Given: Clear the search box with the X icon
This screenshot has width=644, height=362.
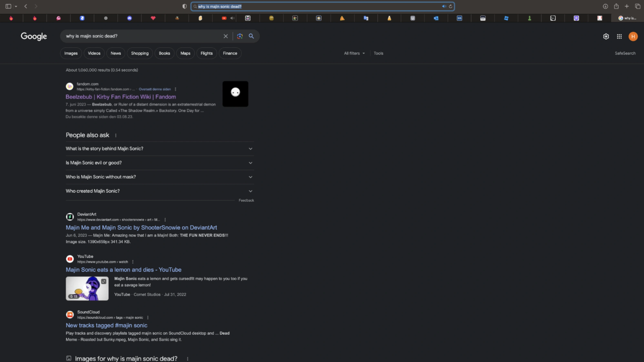Looking at the screenshot, I should 225,36.
